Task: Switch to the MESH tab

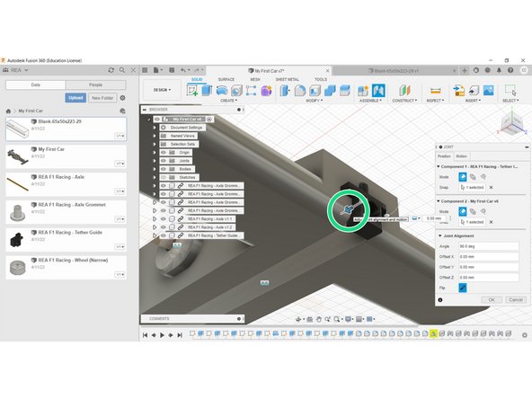Action: [255, 79]
